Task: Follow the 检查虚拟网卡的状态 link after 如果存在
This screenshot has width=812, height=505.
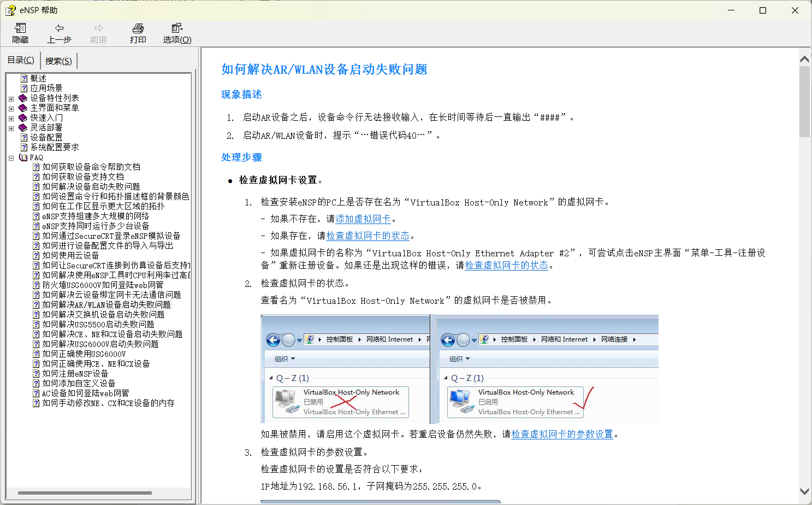Action: coord(368,236)
